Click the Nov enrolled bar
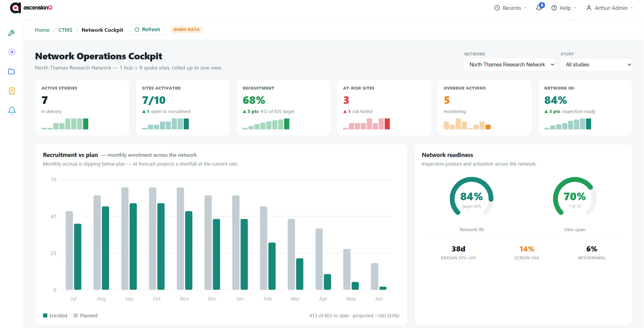The width and height of the screenshot is (644, 328). tap(189, 250)
